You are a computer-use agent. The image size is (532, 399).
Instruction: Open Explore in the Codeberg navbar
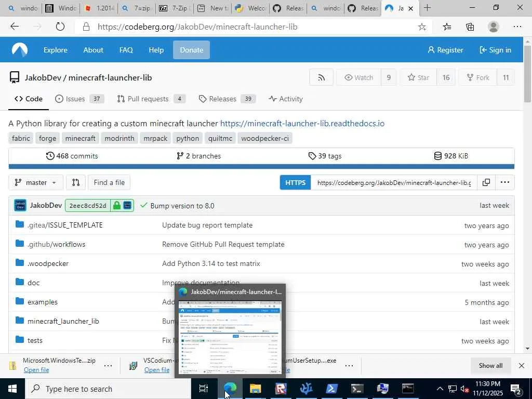(x=55, y=50)
